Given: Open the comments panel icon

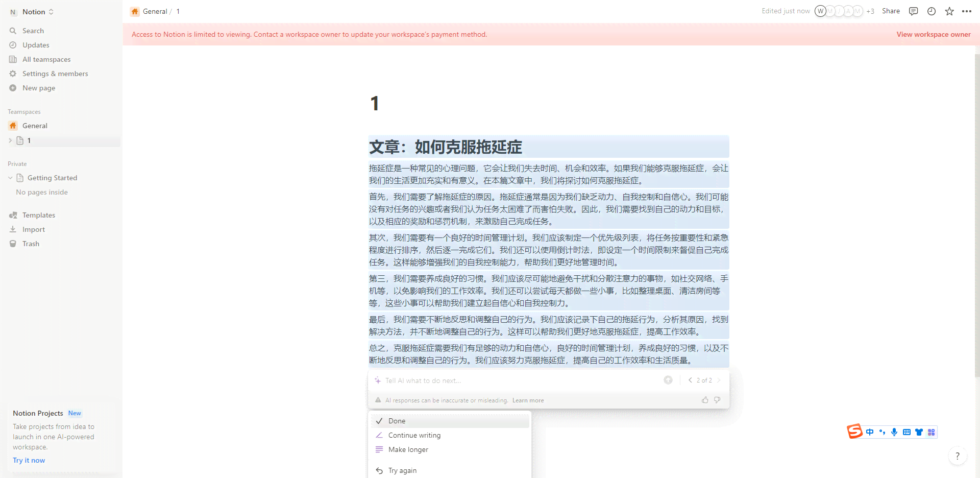Looking at the screenshot, I should [914, 11].
